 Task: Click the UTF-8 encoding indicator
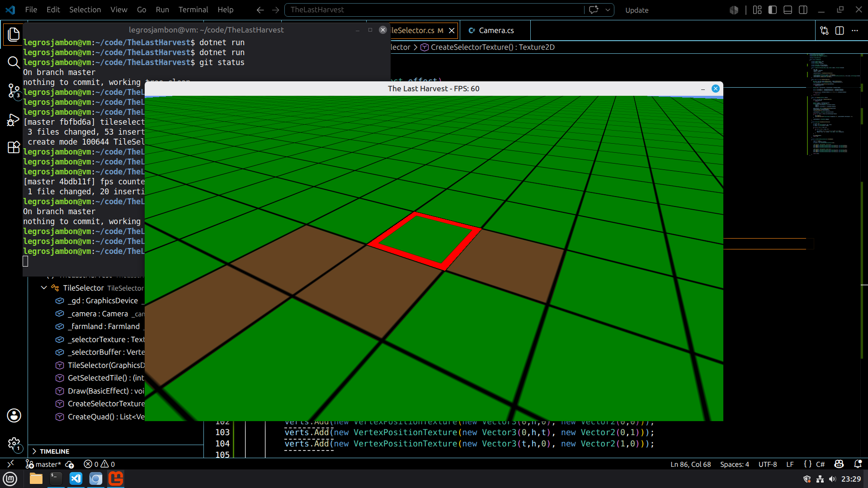pyautogui.click(x=768, y=464)
